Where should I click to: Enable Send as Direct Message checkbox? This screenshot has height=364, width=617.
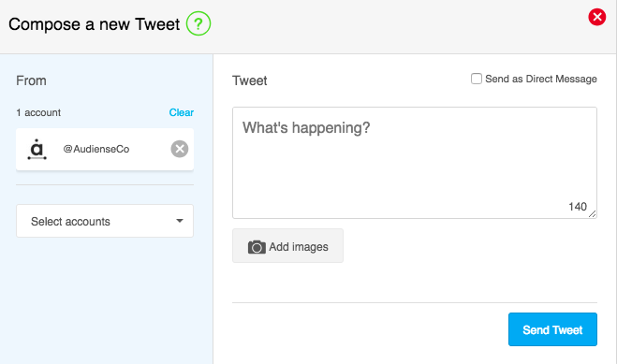click(477, 79)
